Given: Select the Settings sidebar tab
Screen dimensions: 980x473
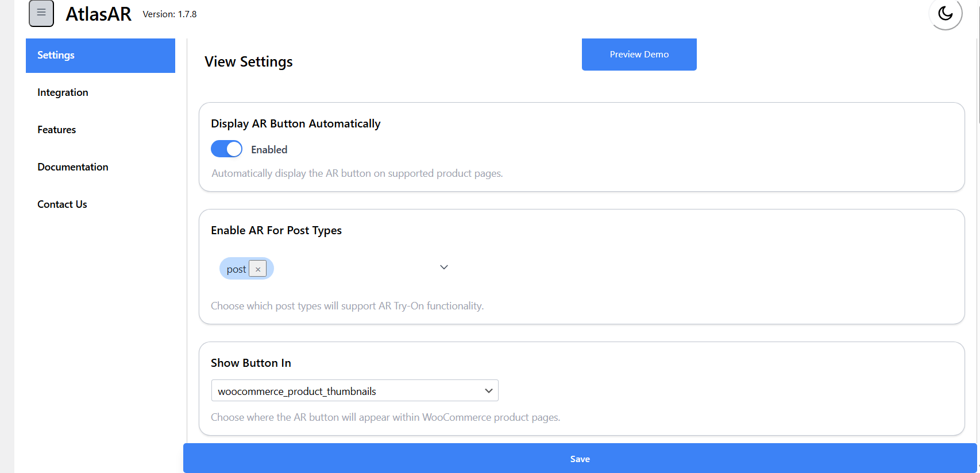Looking at the screenshot, I should pos(101,56).
